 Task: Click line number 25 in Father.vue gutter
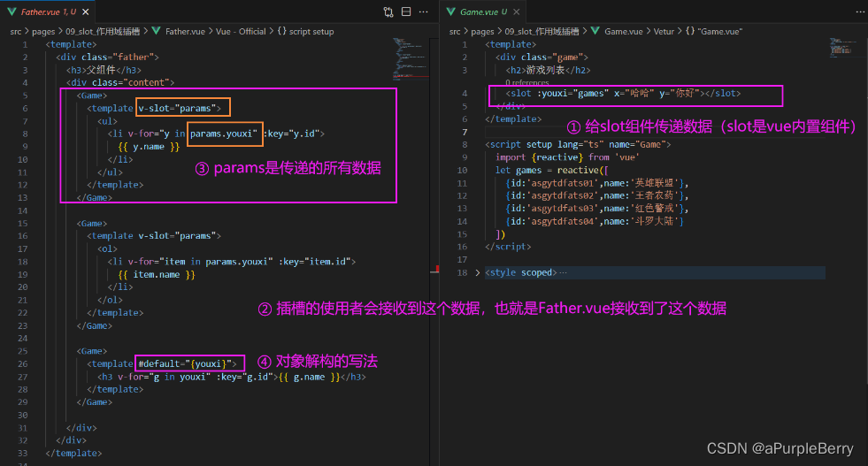22,351
